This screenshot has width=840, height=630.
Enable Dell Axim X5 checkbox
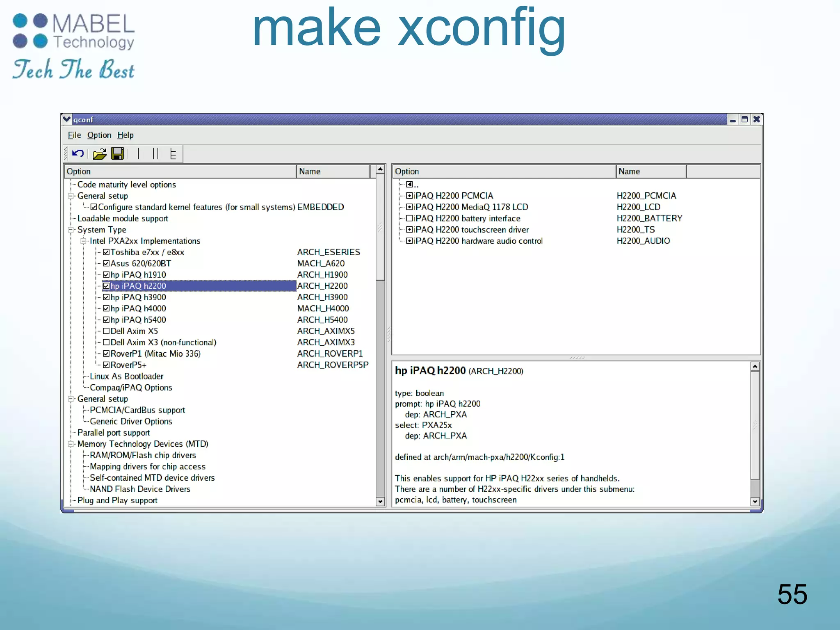tap(106, 331)
